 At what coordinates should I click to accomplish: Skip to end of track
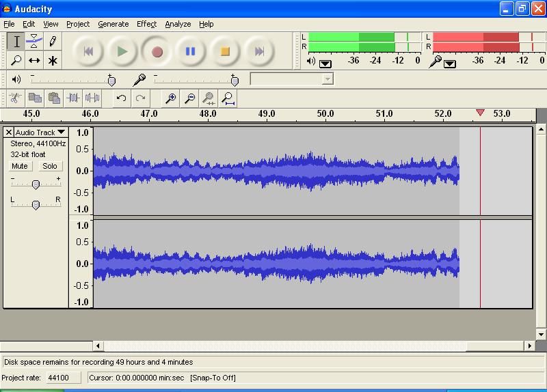click(x=259, y=52)
